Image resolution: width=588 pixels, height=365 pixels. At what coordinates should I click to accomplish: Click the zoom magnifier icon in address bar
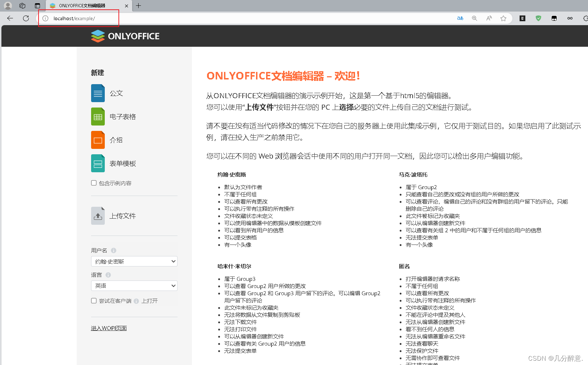pyautogui.click(x=475, y=18)
